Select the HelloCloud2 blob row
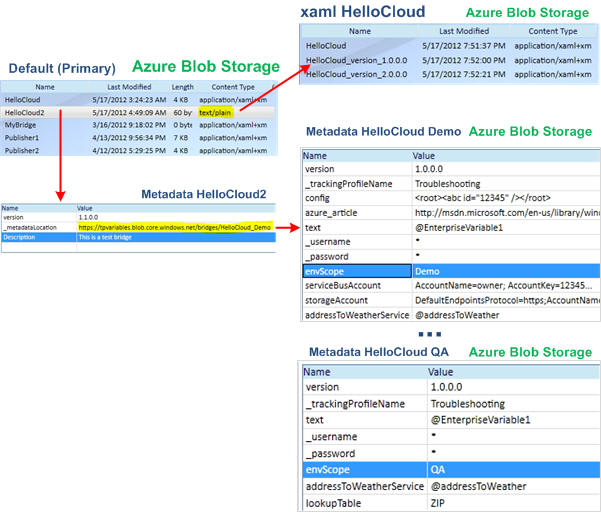 pyautogui.click(x=138, y=113)
